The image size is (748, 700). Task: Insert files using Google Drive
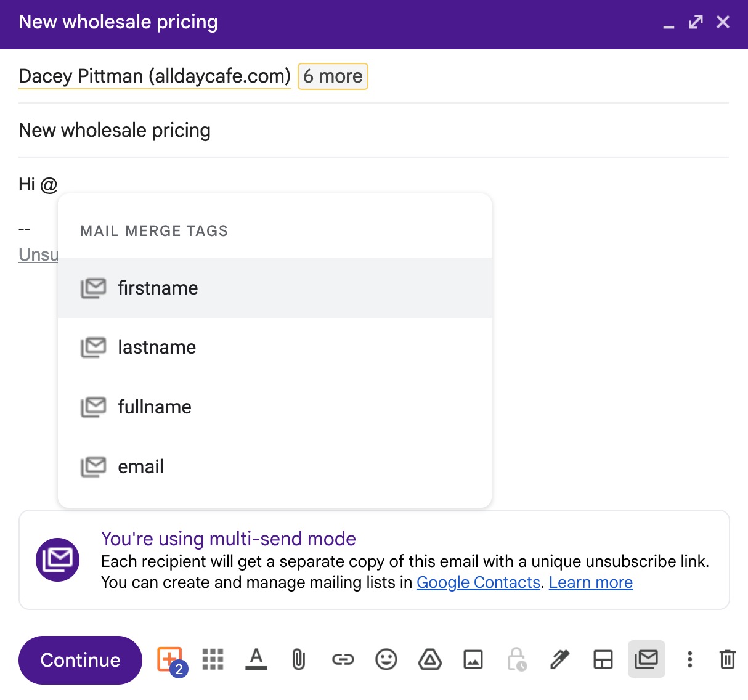(x=430, y=659)
